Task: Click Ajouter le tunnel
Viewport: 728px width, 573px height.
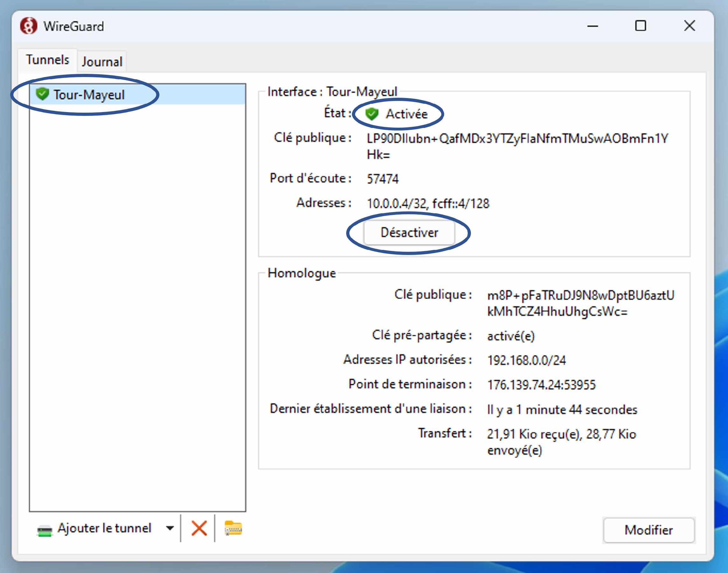Action: click(x=105, y=528)
